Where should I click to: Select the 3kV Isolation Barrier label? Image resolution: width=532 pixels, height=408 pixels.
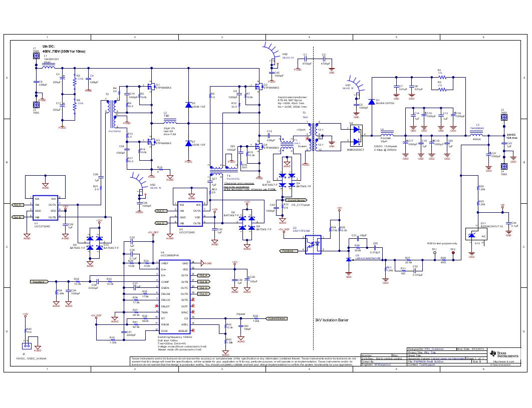point(331,319)
